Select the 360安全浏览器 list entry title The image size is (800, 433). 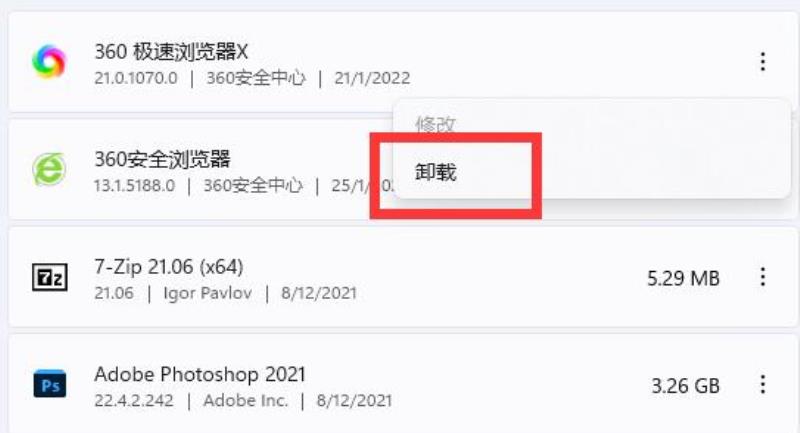162,160
